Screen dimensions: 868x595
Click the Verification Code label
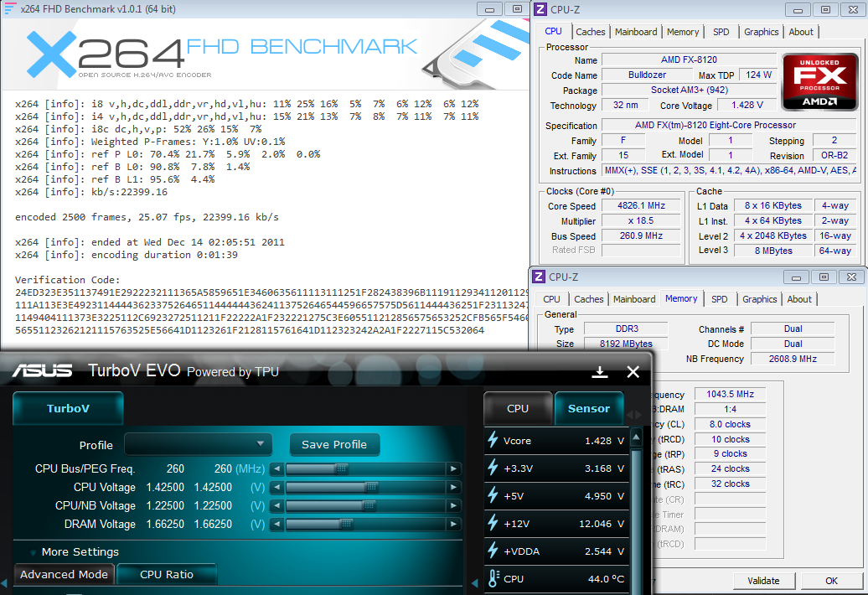pos(68,280)
